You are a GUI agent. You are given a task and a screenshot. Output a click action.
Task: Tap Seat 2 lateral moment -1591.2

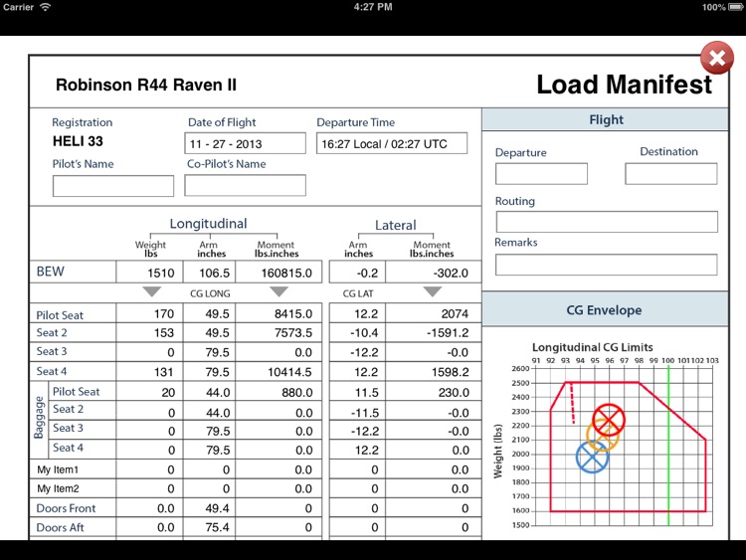(x=434, y=332)
